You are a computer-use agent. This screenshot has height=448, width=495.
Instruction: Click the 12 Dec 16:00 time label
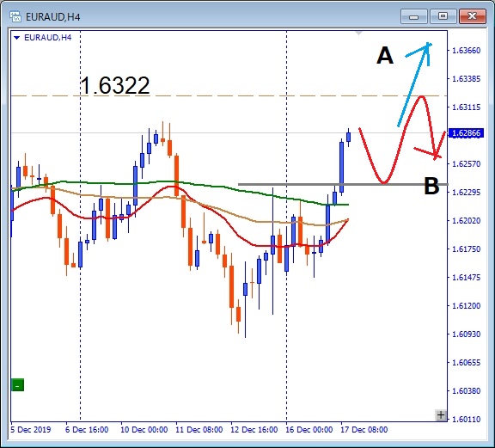(254, 430)
